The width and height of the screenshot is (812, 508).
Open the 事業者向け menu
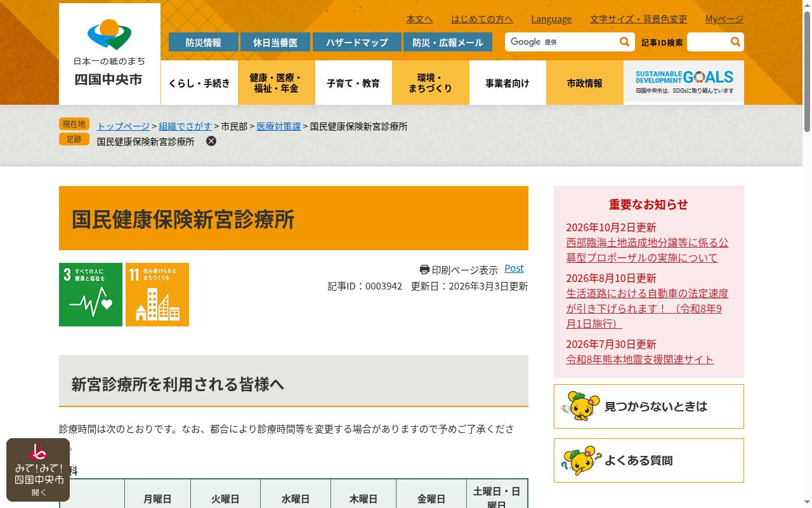click(x=507, y=83)
